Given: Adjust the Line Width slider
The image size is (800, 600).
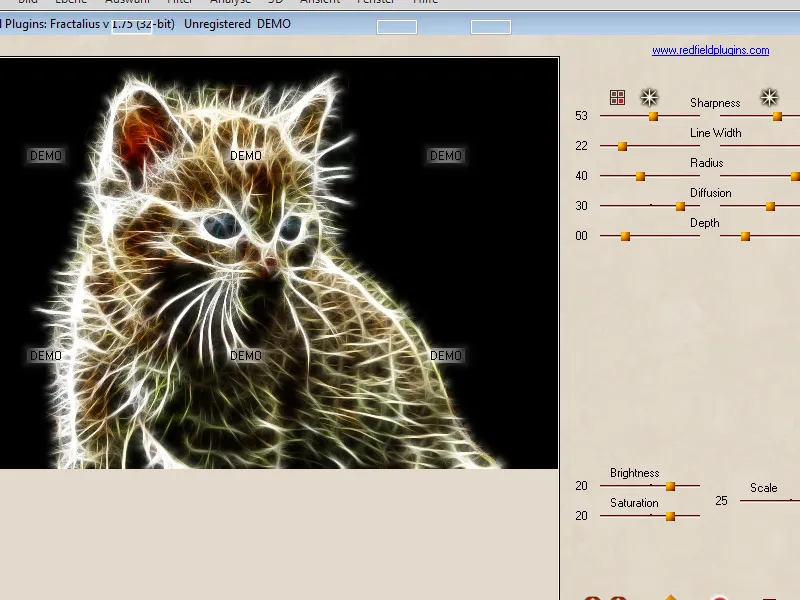Looking at the screenshot, I should click(x=623, y=145).
